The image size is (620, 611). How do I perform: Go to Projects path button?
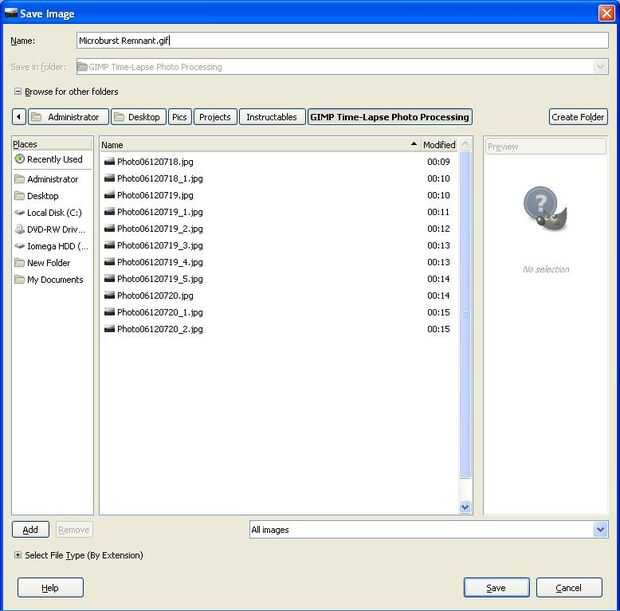point(215,117)
